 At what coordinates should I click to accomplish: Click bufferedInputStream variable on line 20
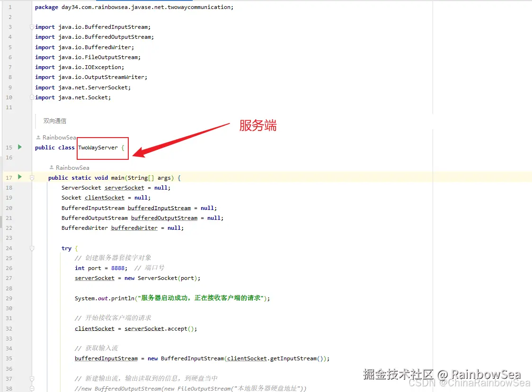[159, 208]
